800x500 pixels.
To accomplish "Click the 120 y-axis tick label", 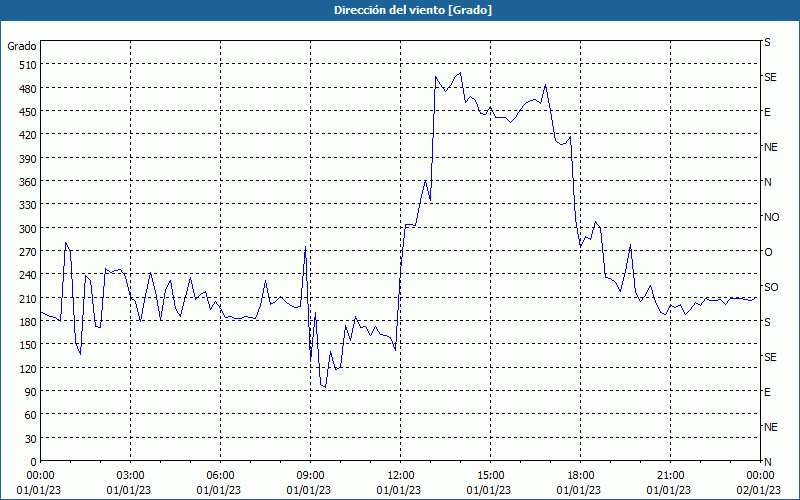I will (28, 368).
